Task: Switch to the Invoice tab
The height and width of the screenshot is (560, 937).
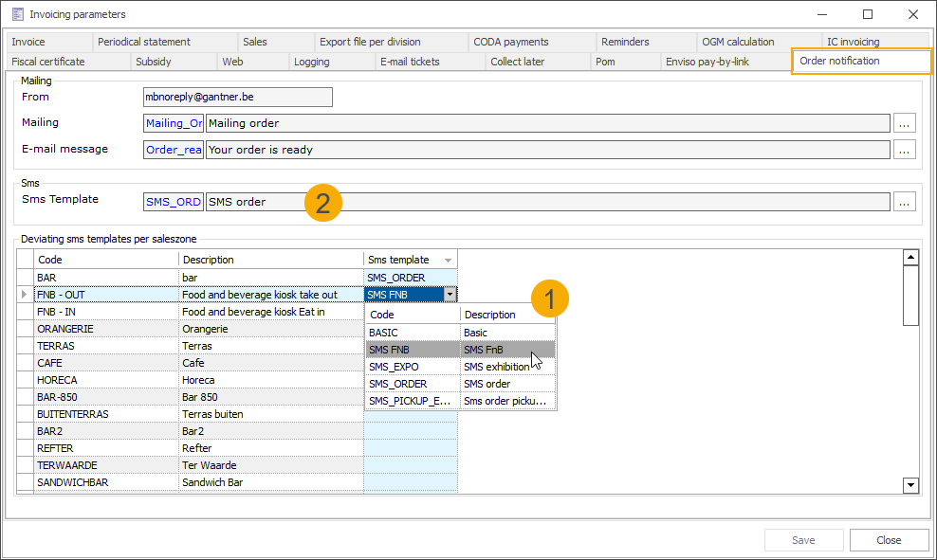Action: point(28,42)
